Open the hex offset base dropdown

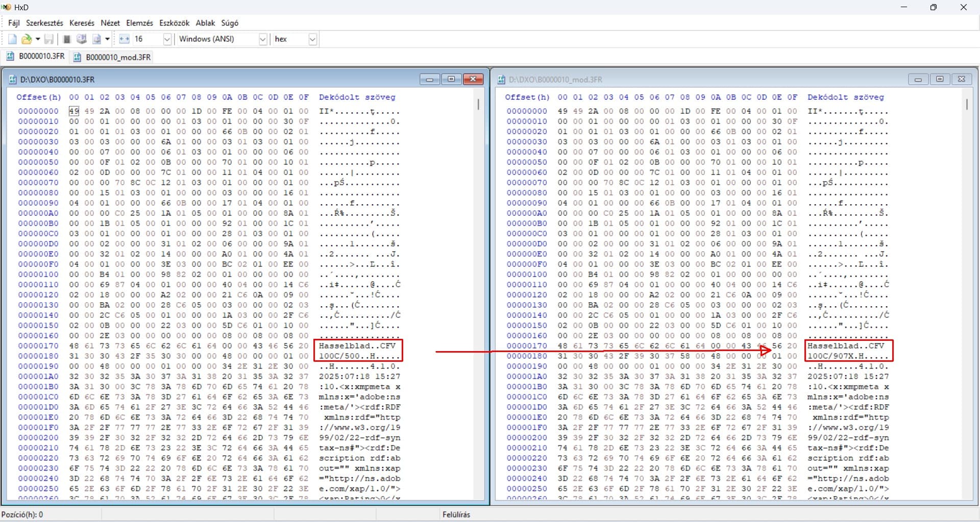pos(312,39)
